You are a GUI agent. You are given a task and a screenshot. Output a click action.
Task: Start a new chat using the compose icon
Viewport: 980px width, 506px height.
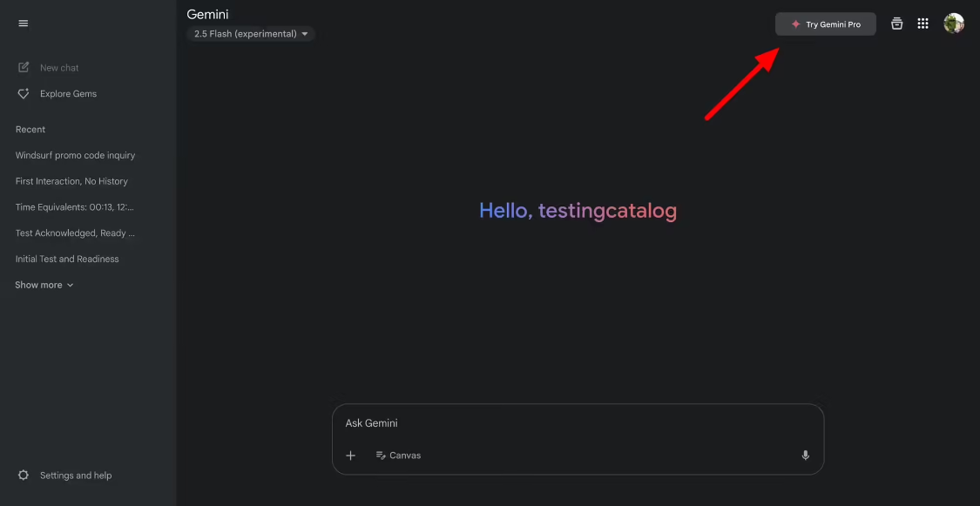pyautogui.click(x=23, y=67)
